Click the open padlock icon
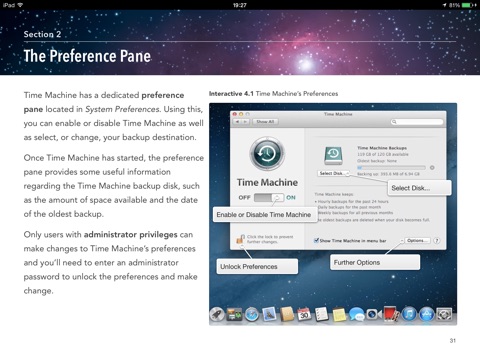This screenshot has width=480, height=360. coord(240,239)
